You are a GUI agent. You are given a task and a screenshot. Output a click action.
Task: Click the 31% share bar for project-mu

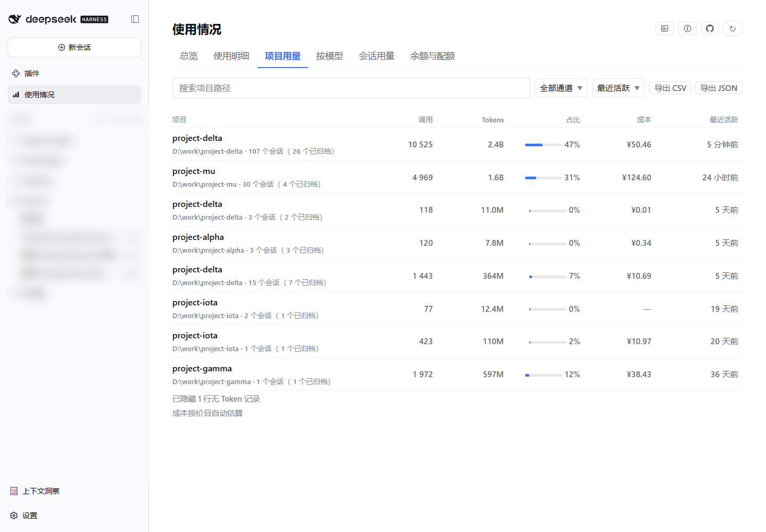coord(544,178)
